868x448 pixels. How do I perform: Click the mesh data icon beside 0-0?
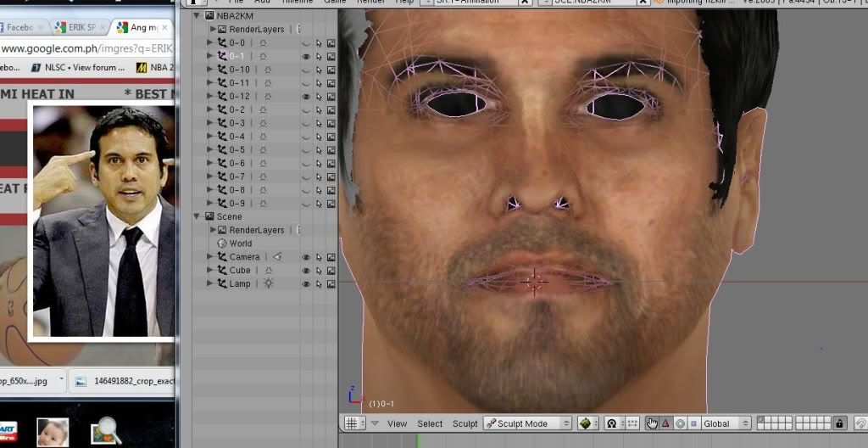pos(263,42)
